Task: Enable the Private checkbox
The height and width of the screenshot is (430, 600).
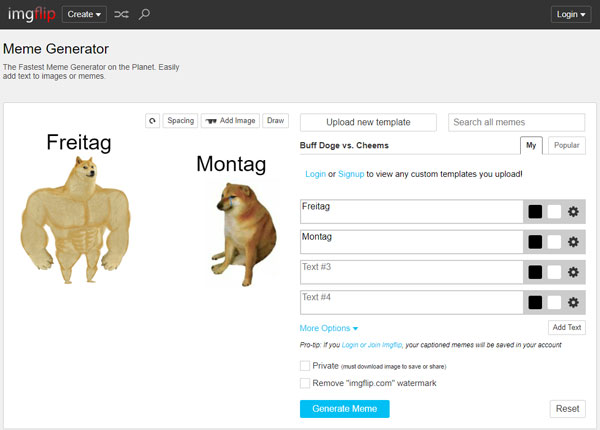Action: click(305, 366)
